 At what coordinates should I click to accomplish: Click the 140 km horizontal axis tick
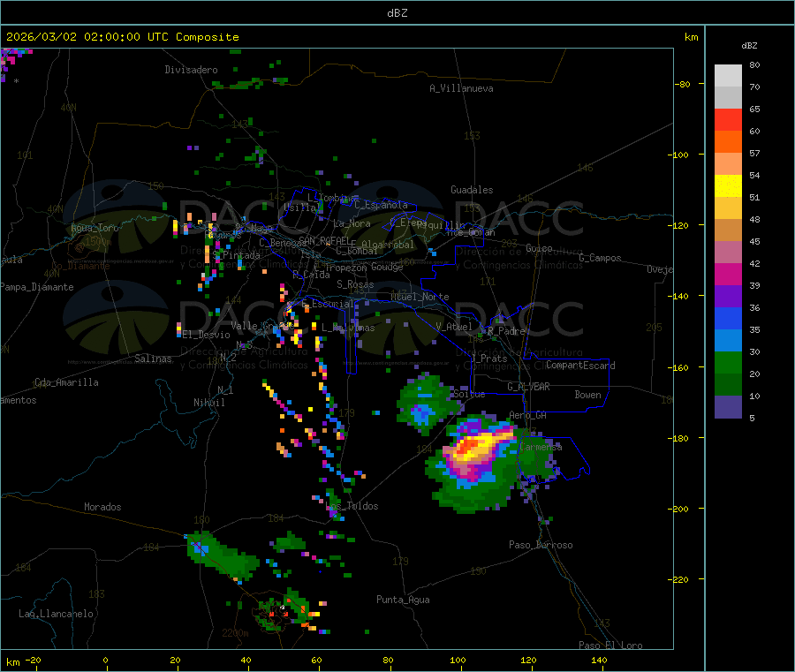[599, 660]
